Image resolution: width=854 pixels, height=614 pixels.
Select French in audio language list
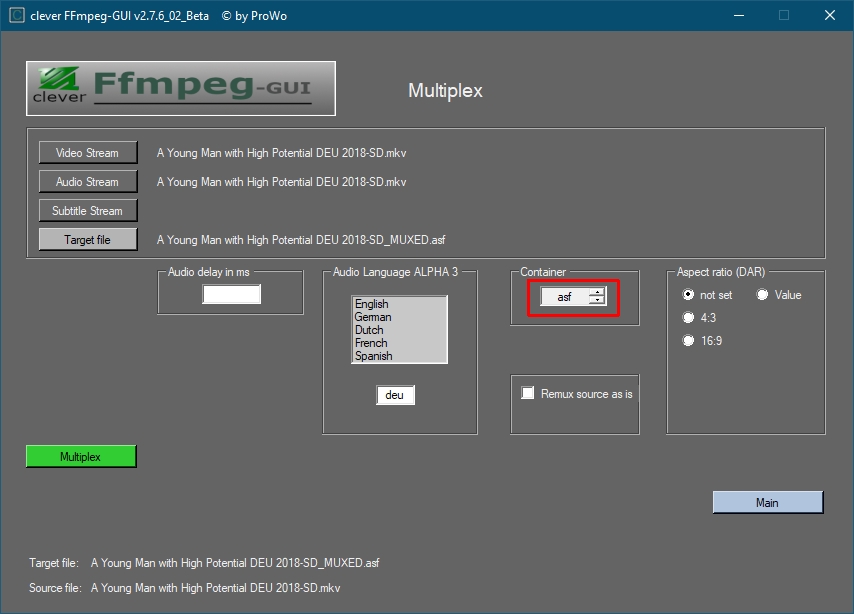coord(371,343)
